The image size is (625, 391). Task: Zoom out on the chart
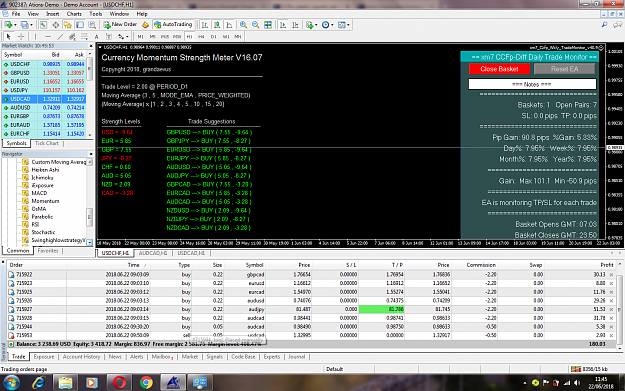click(x=256, y=25)
